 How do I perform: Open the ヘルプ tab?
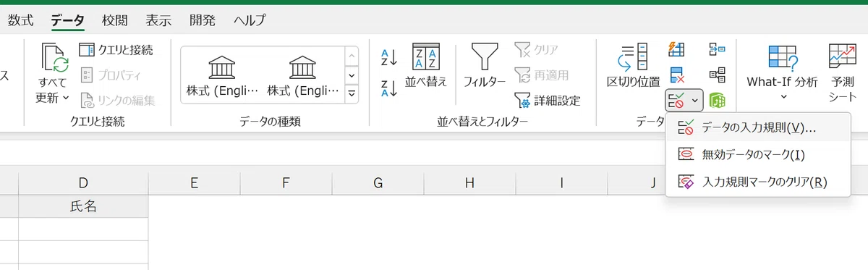tap(250, 20)
